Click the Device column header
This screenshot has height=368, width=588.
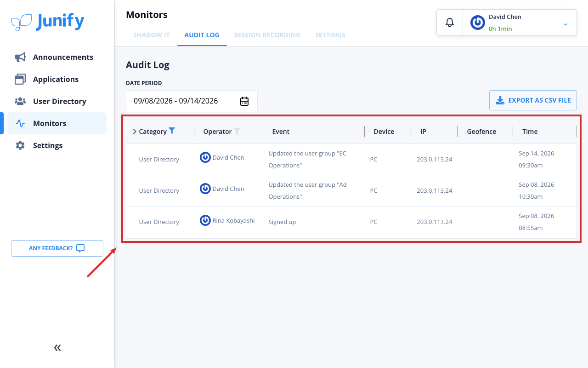point(384,132)
